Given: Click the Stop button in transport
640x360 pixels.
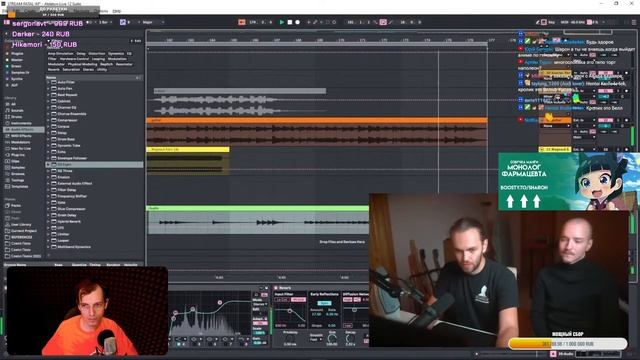Looking at the screenshot, I should click(x=290, y=22).
